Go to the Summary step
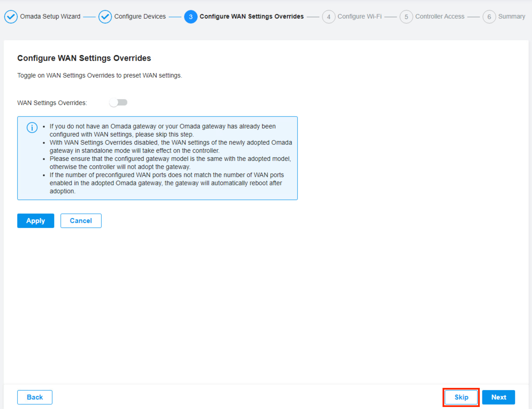532x409 pixels. pyautogui.click(x=511, y=16)
